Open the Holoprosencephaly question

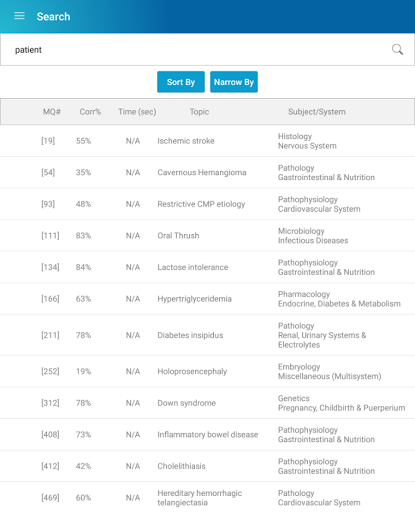pos(207,371)
